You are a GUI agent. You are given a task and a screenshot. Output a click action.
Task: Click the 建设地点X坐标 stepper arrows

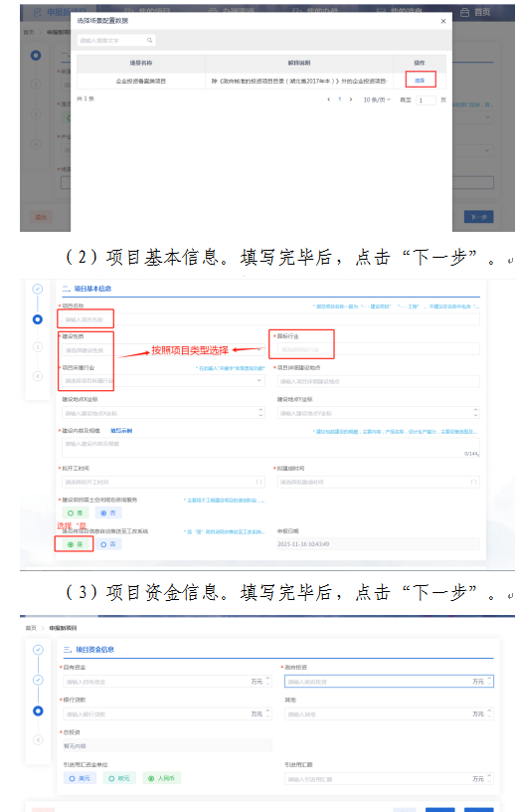(x=260, y=413)
